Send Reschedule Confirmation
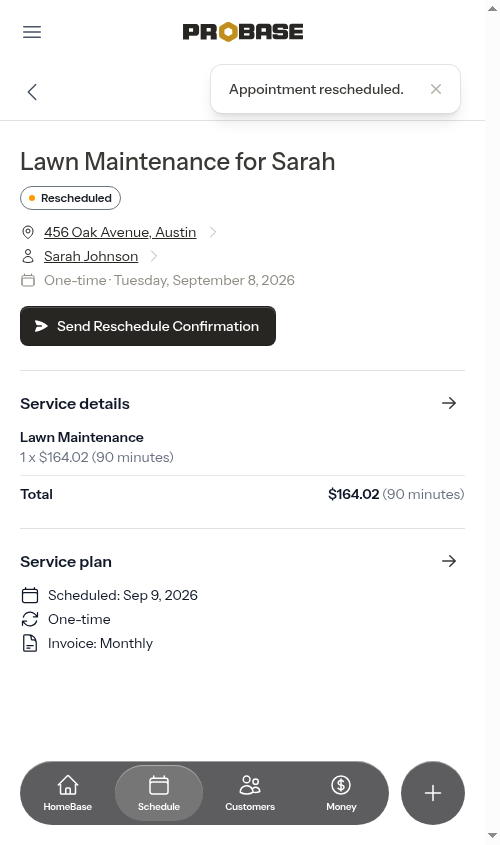 [148, 326]
